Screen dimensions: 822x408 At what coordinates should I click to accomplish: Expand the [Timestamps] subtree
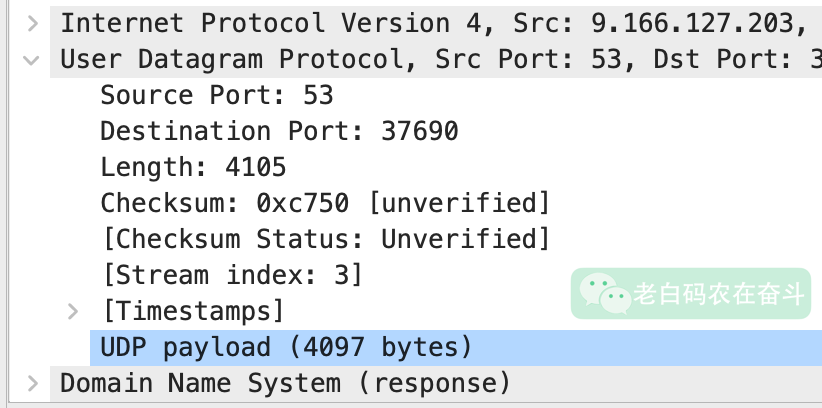tap(72, 311)
